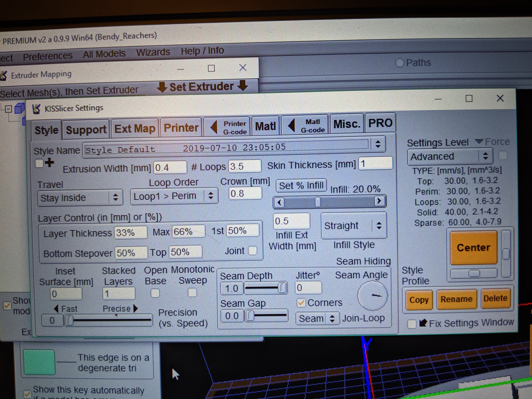The image size is (532, 399).
Task: Open the Preferences menu
Action: coord(48,56)
